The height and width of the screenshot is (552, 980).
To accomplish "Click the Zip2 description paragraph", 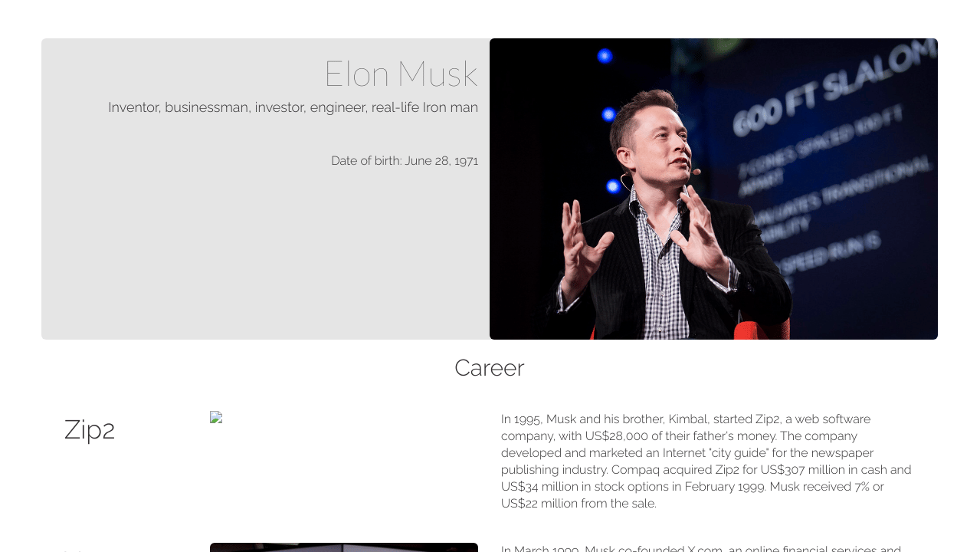I will click(706, 462).
